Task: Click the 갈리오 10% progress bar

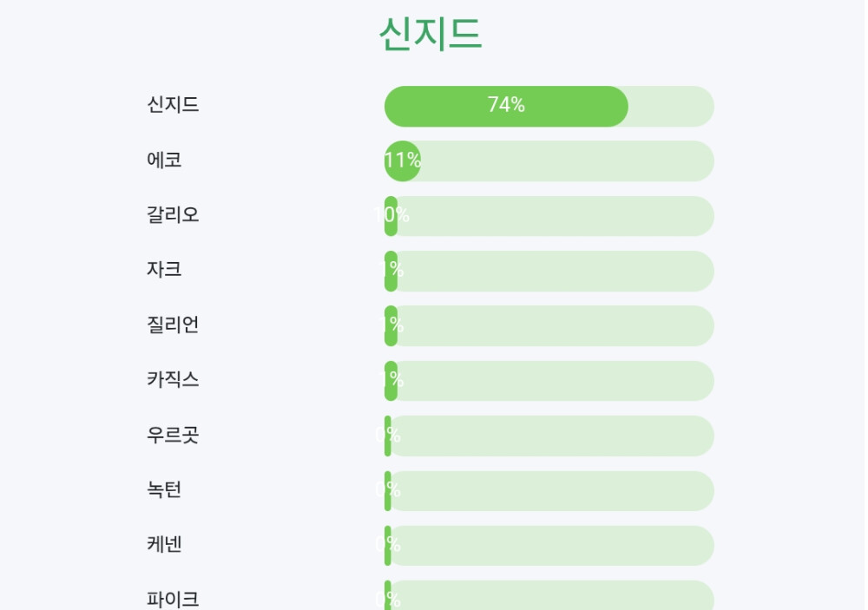Action: 549,216
